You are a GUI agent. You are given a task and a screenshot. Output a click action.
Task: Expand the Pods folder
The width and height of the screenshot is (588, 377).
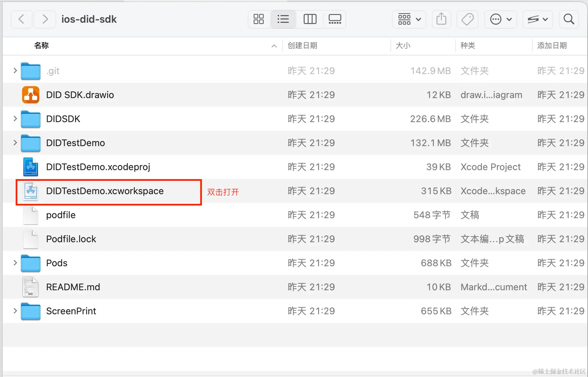pyautogui.click(x=15, y=263)
